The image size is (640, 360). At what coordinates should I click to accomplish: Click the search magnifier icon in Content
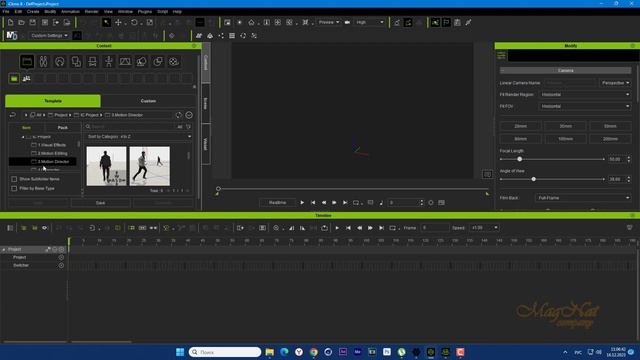click(x=88, y=127)
